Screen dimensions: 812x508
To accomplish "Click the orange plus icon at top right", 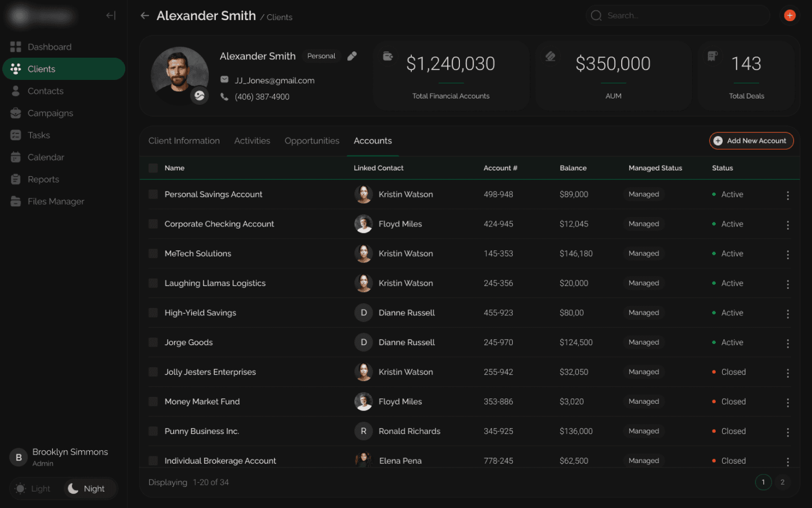I will point(789,15).
